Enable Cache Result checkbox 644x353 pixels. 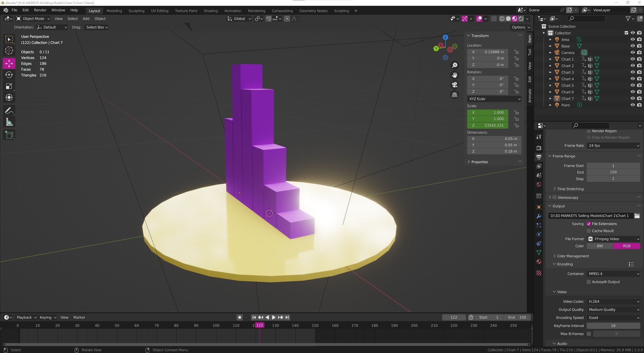[x=589, y=231]
